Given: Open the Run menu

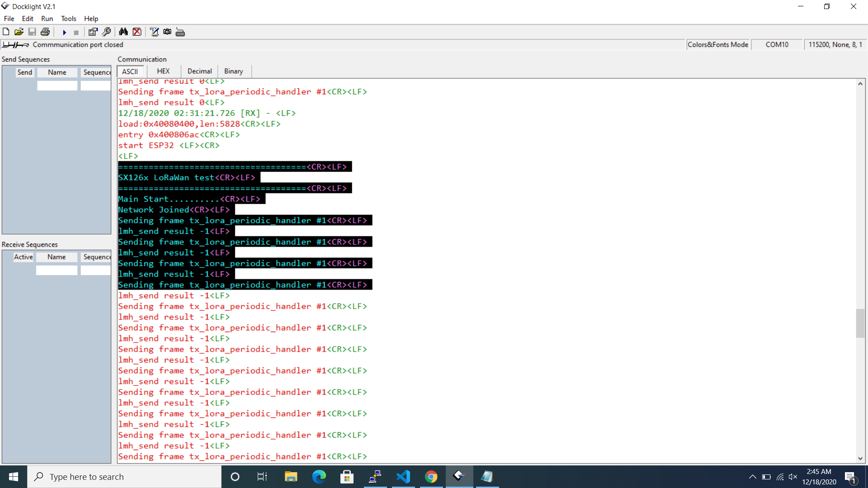Looking at the screenshot, I should click(47, 19).
